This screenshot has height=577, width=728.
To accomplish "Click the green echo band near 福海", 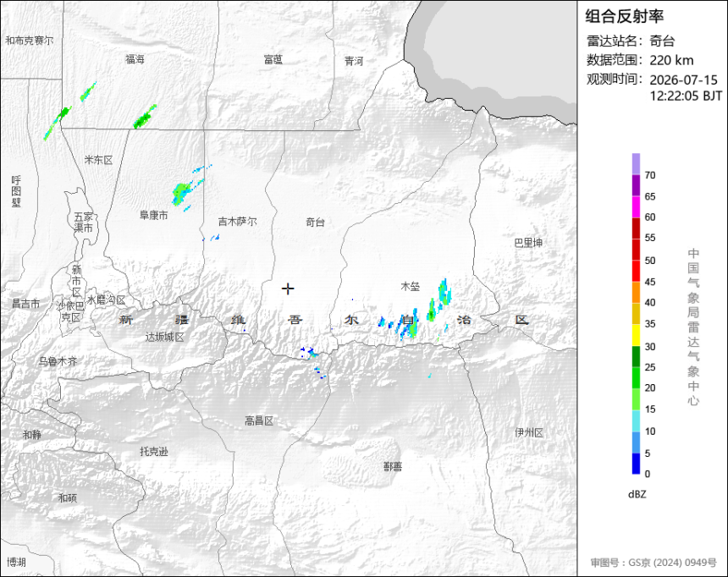I will point(145,117).
